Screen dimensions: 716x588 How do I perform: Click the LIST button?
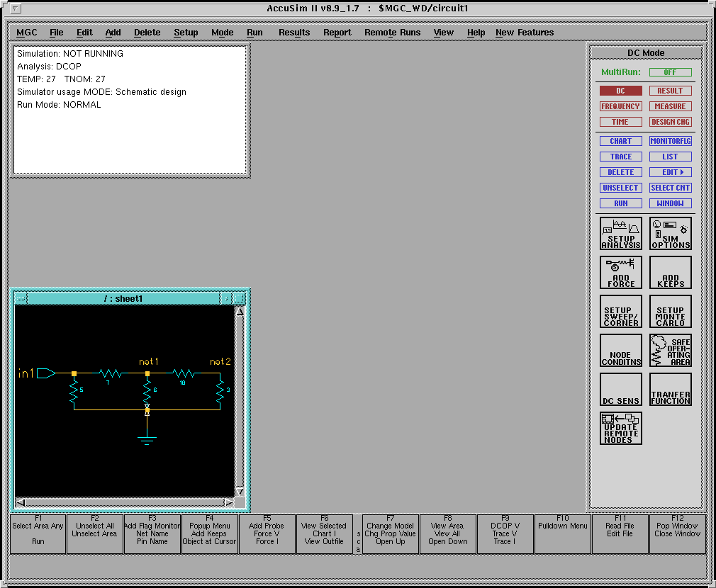(x=671, y=157)
